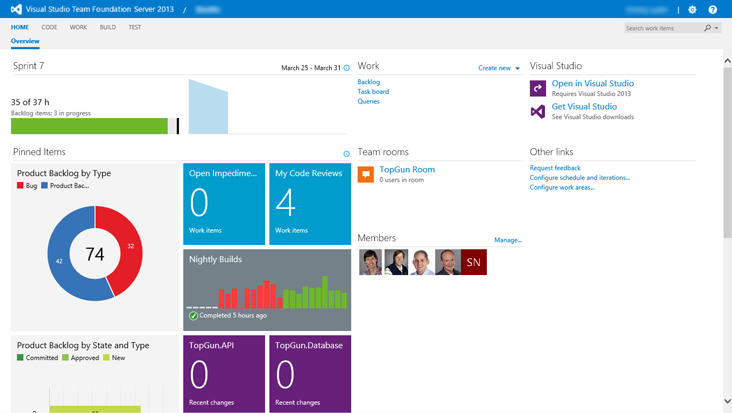Click the Visual Studio logo icon
Image resolution: width=732 pixels, height=413 pixels.
[x=16, y=9]
